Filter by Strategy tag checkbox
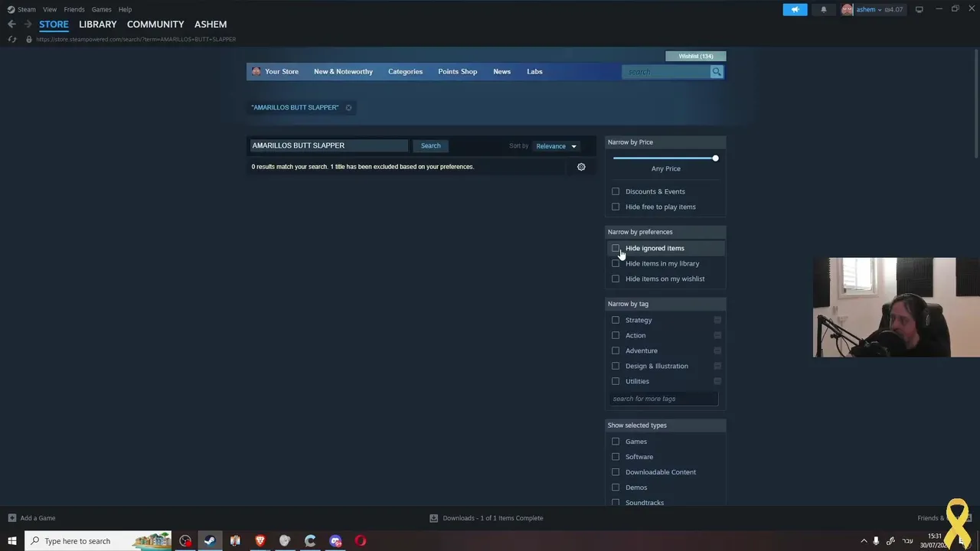 click(616, 320)
